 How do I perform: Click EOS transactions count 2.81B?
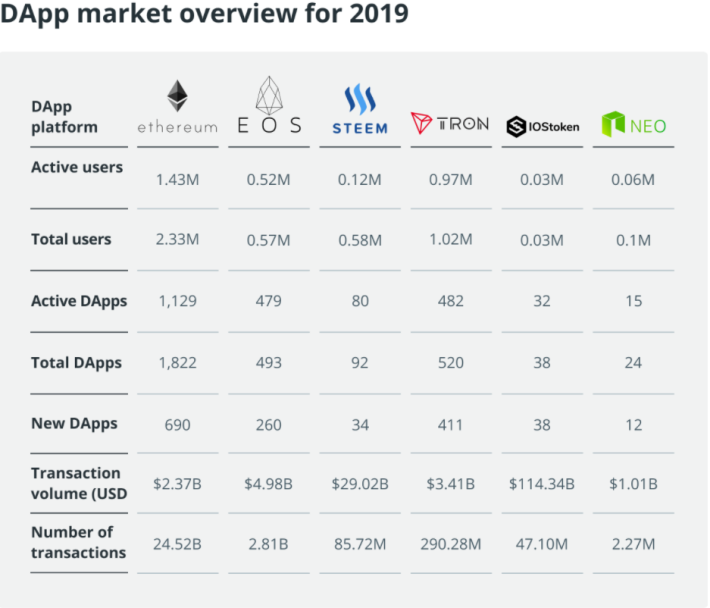point(269,544)
